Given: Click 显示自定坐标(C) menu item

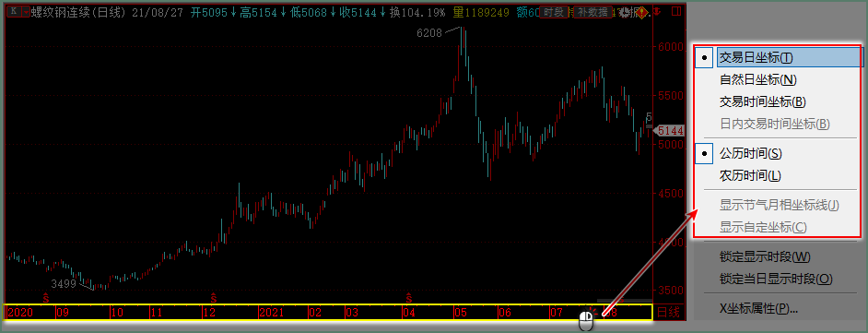Looking at the screenshot, I should coord(763,227).
